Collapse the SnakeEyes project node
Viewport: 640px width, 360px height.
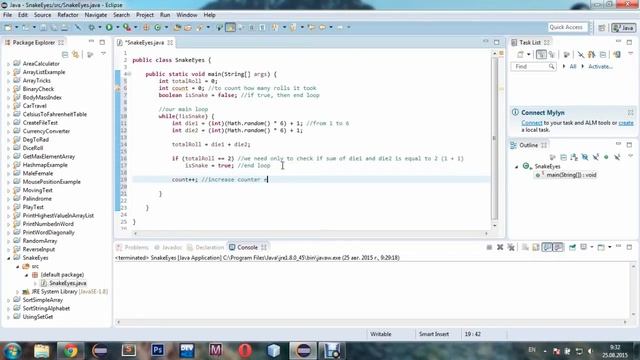8,258
